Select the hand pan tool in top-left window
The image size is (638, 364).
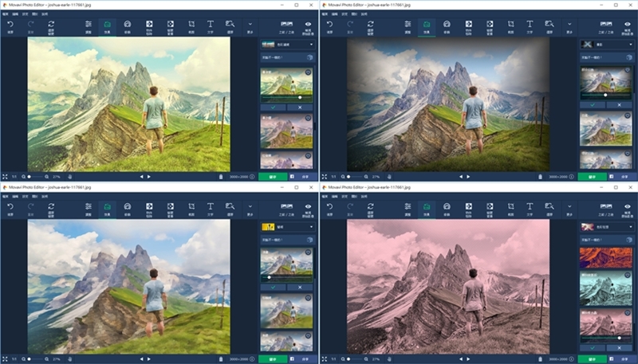coord(70,176)
